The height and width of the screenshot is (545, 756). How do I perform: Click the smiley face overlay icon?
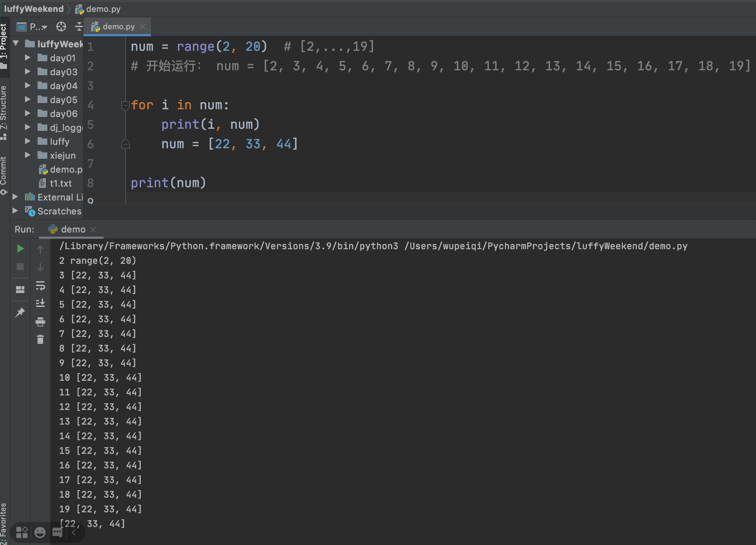(x=40, y=532)
